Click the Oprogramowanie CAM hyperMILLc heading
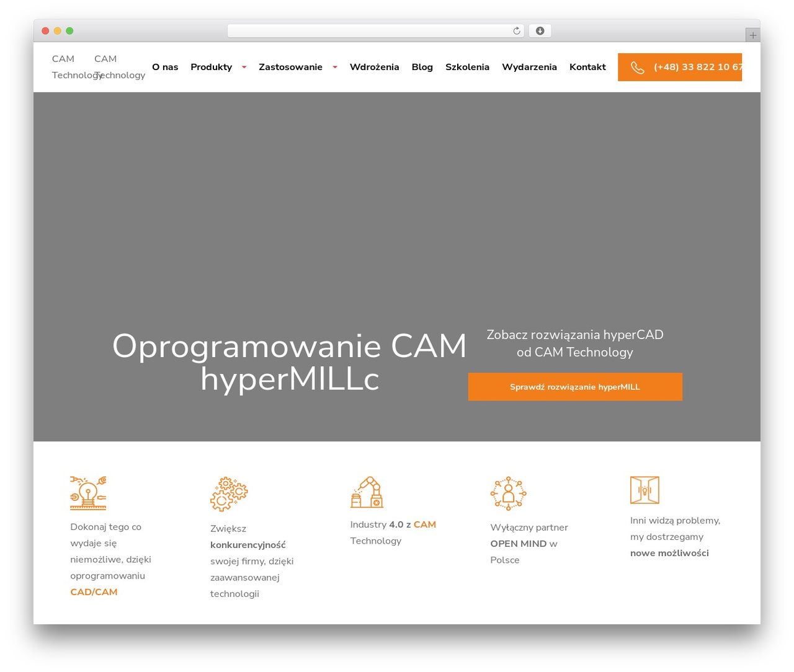Screen dimensions: 794x672 289,363
